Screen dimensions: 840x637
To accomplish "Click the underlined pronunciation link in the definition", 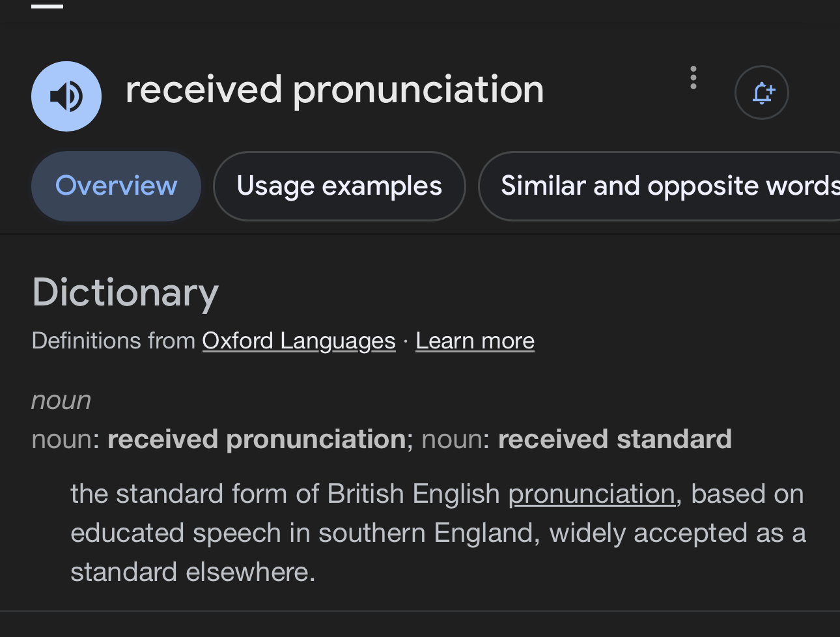I will pos(591,494).
